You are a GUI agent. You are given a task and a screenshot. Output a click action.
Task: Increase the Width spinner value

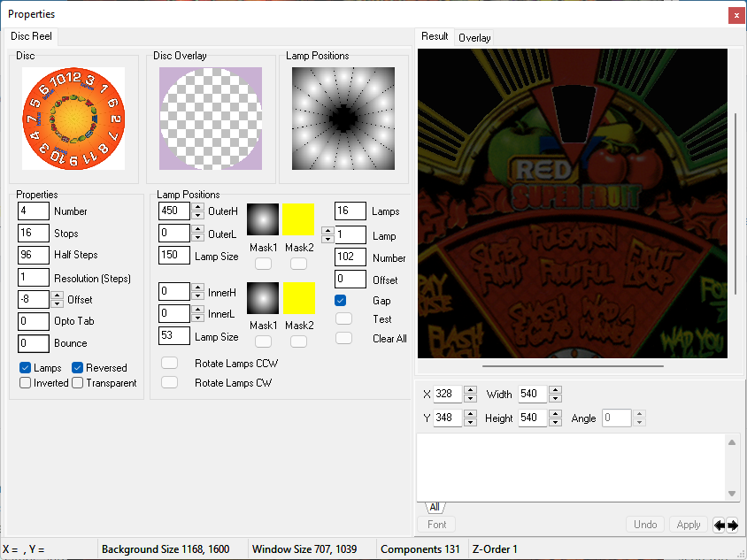[x=555, y=390]
